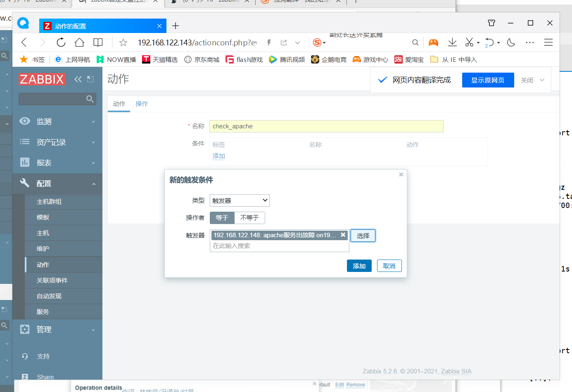Open the 书签 bookmarks star

[32, 59]
